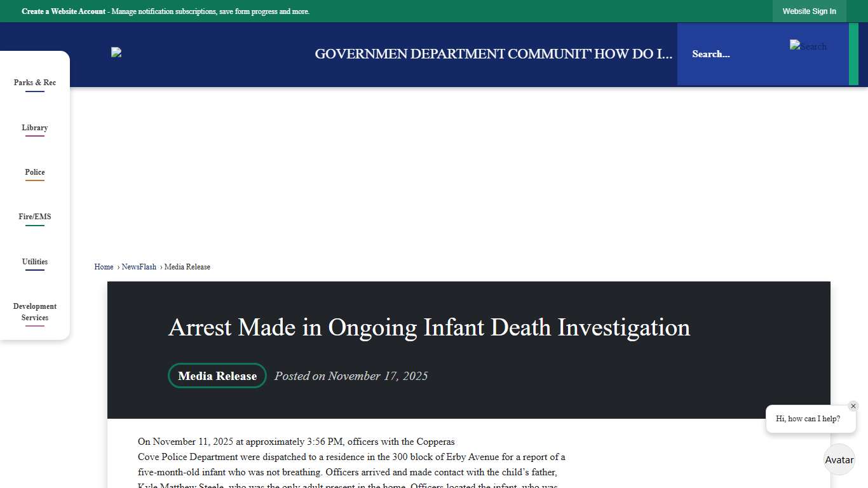The width and height of the screenshot is (868, 488).
Task: Open the Police sidebar section
Action: click(x=35, y=172)
